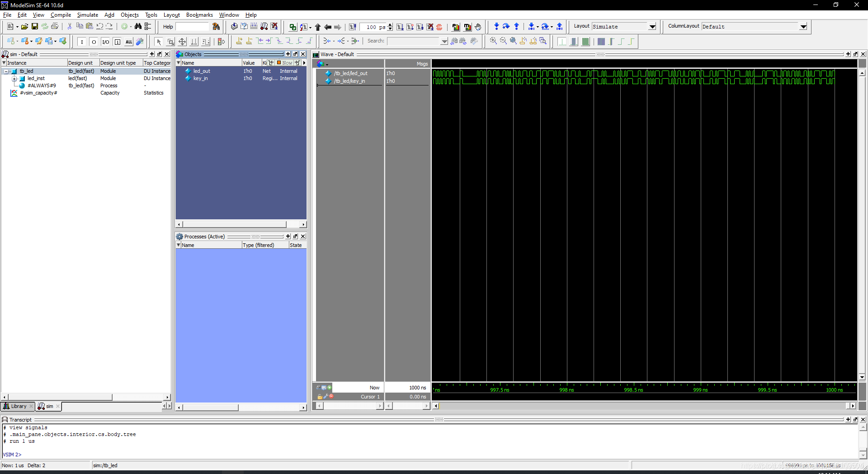868x474 pixels.
Task: Click the New File toolbar icon
Action: (x=10, y=27)
